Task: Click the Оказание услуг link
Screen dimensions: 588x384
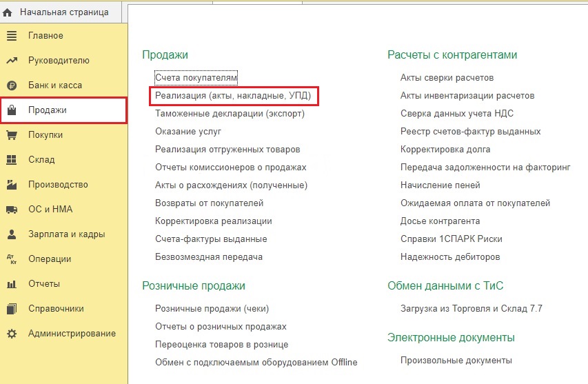Action: [x=188, y=132]
